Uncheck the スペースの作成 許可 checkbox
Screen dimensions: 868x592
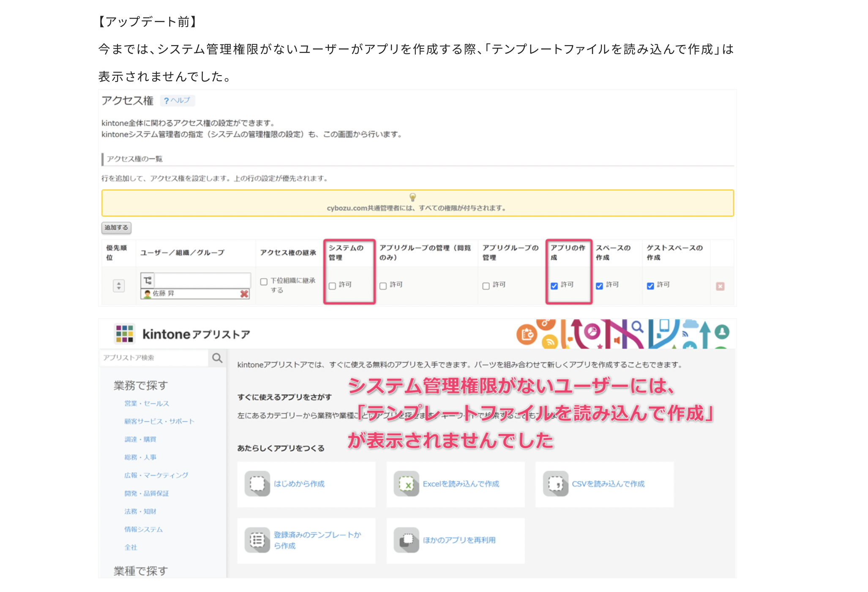coord(599,286)
